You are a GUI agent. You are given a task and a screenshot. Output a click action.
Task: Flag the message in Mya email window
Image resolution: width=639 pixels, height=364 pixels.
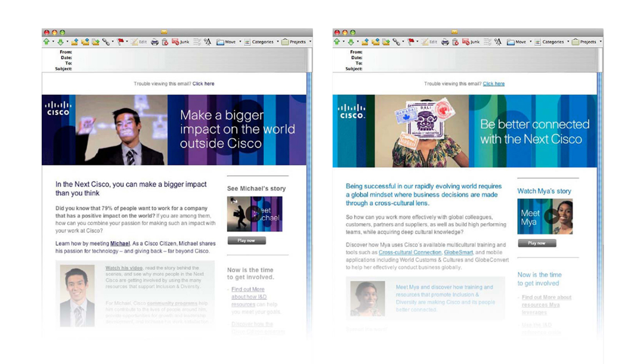pyautogui.click(x=410, y=42)
